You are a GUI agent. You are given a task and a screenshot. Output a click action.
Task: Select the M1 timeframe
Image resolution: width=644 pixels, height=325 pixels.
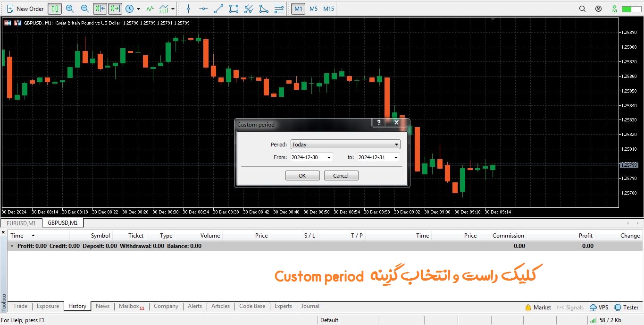(298, 9)
